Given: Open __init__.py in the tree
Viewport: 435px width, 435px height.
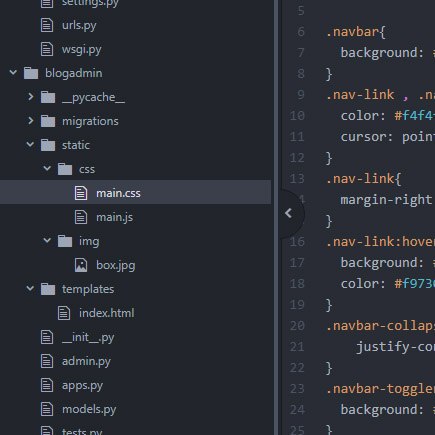Looking at the screenshot, I should 88,337.
